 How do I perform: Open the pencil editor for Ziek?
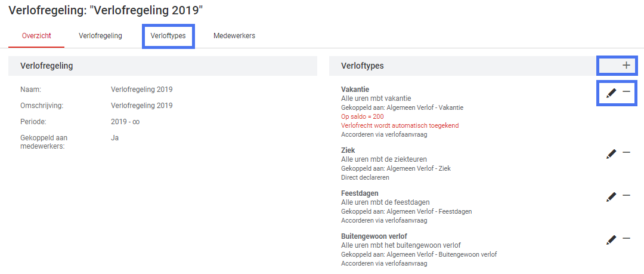point(611,154)
